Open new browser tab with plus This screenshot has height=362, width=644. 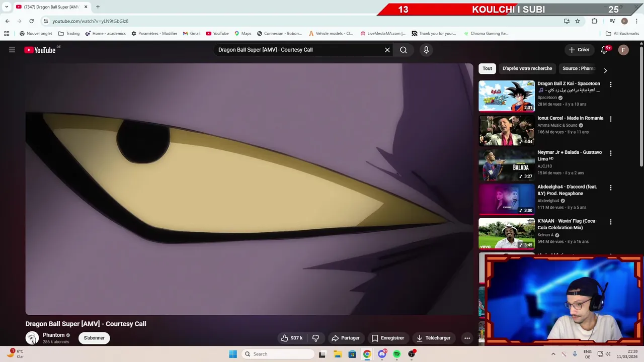[98, 7]
